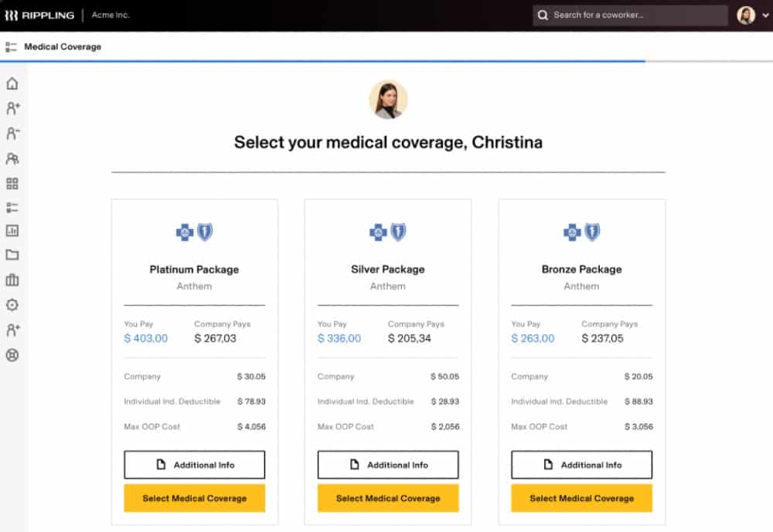Viewport: 773px width, 532px height.
Task: Open the help lifebuoy icon in sidebar
Action: (12, 355)
